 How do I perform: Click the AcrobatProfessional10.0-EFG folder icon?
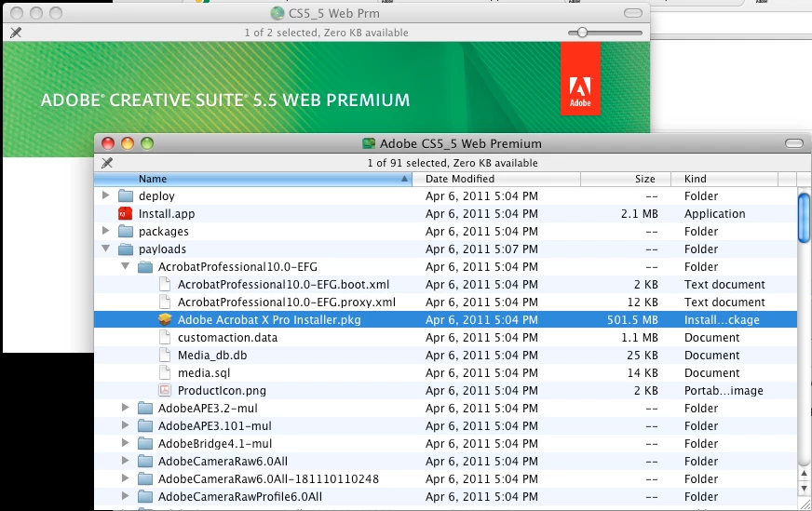tap(145, 266)
